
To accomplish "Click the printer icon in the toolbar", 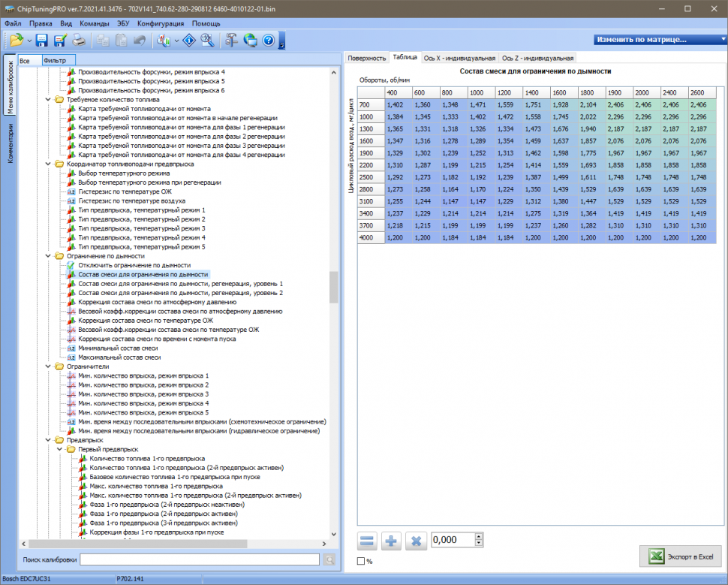I will pyautogui.click(x=78, y=40).
